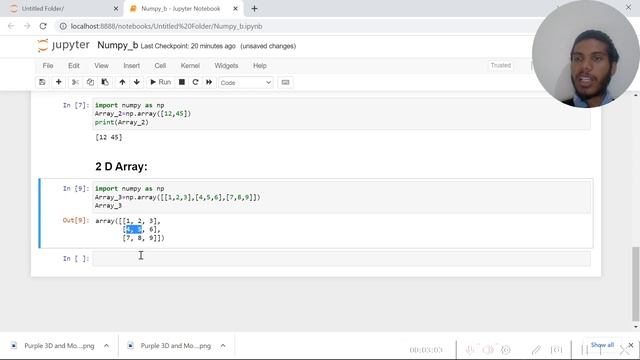
Task: Restart kernel and rerun notebook fast-forward icon
Action: [209, 82]
